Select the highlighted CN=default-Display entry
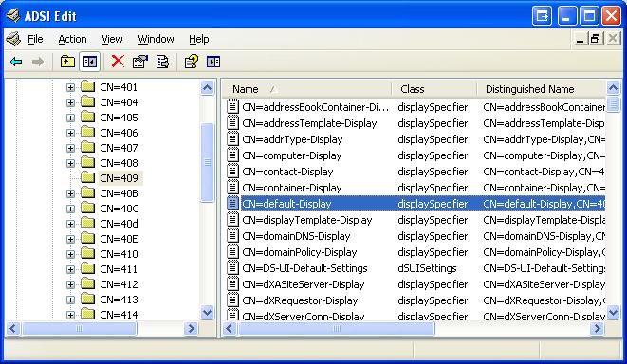This screenshot has height=364, width=627. tap(286, 204)
